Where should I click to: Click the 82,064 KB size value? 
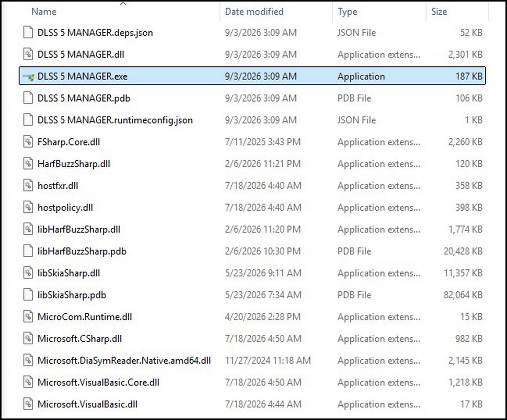point(463,295)
